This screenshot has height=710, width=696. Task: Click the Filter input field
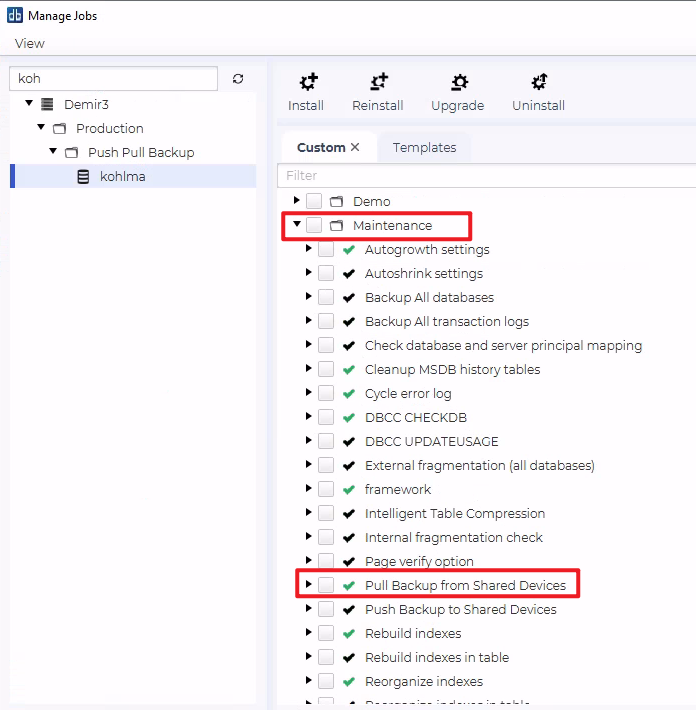(x=480, y=176)
